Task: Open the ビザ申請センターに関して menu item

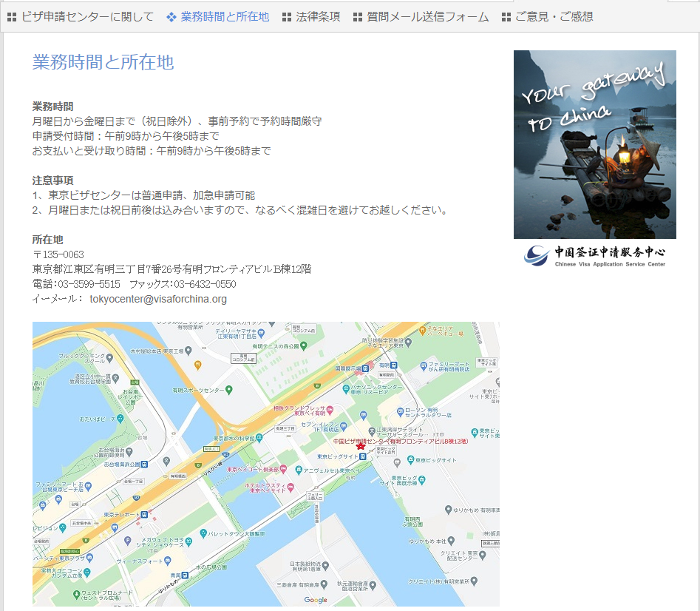Action: pos(81,17)
